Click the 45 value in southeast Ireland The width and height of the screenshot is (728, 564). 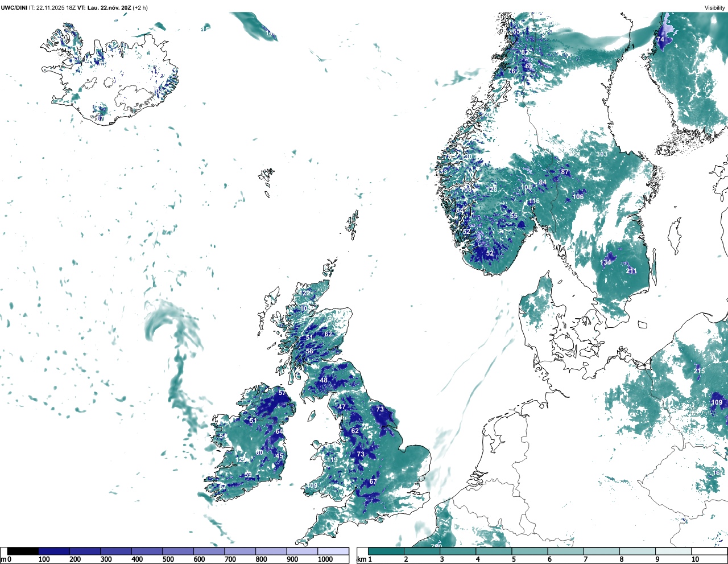pos(279,456)
